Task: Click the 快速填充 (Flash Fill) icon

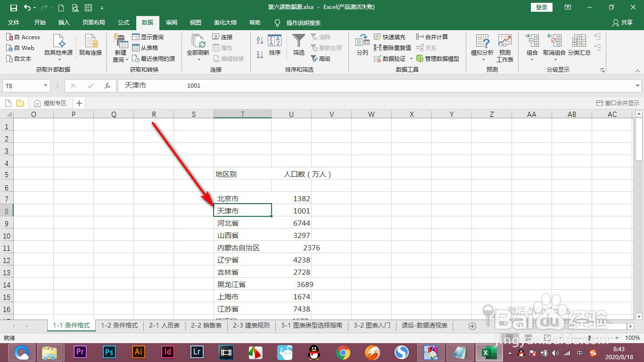Action: [x=389, y=37]
